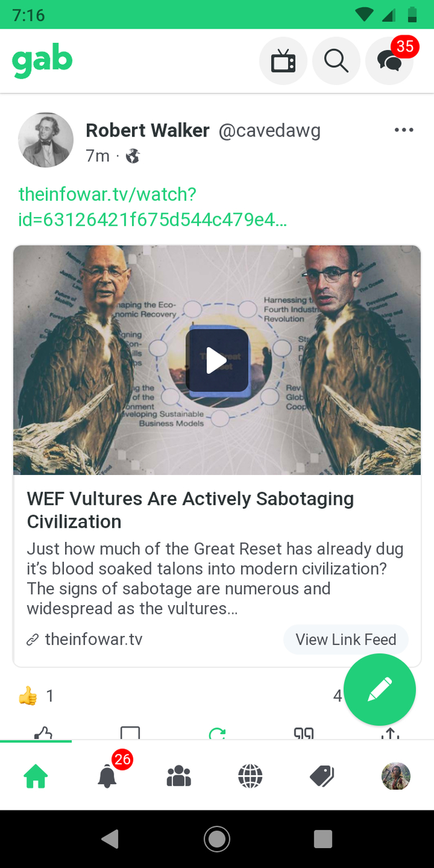This screenshot has height=868, width=434.
Task: Open my profile avatar tab
Action: [x=396, y=776]
